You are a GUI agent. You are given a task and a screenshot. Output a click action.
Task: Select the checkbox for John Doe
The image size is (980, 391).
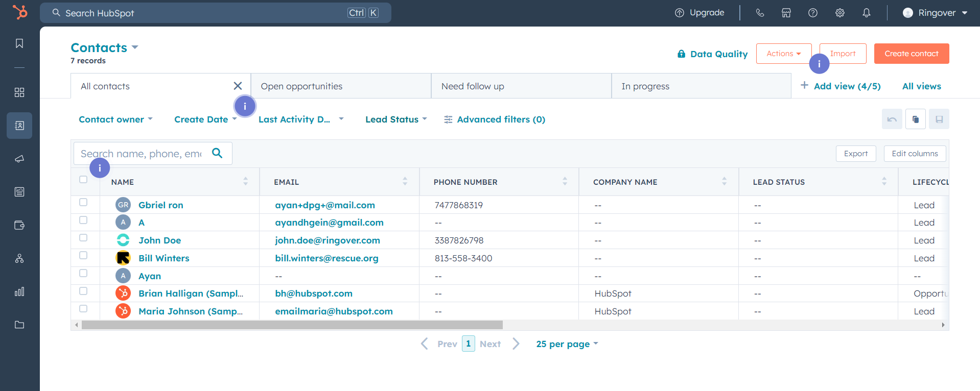[x=83, y=237]
